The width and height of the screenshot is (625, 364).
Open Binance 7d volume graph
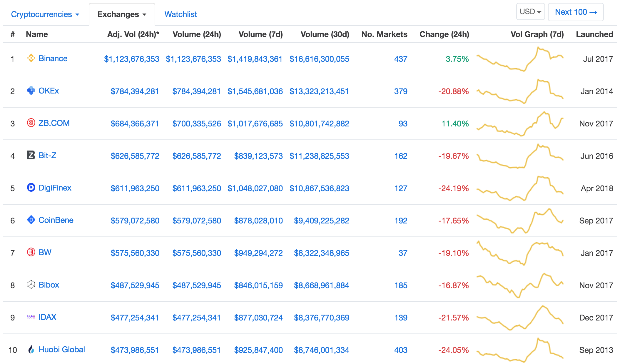click(x=520, y=59)
